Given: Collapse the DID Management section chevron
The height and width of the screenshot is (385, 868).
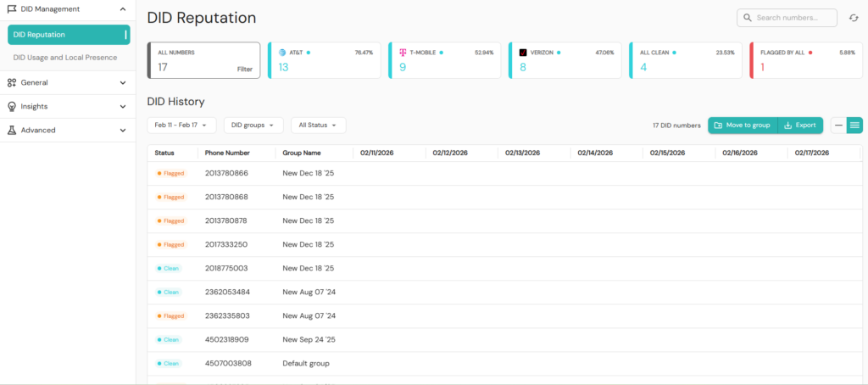Looking at the screenshot, I should point(123,9).
